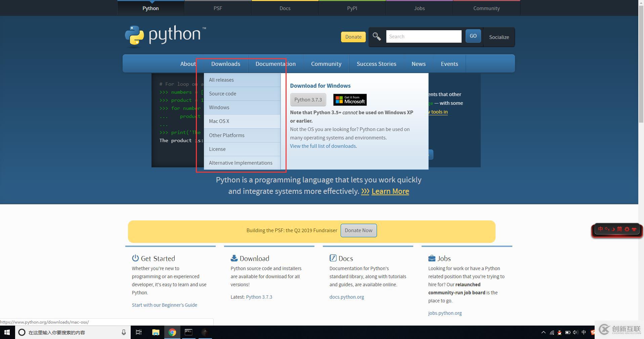
Task: Open the Socialize dropdown
Action: click(x=499, y=37)
